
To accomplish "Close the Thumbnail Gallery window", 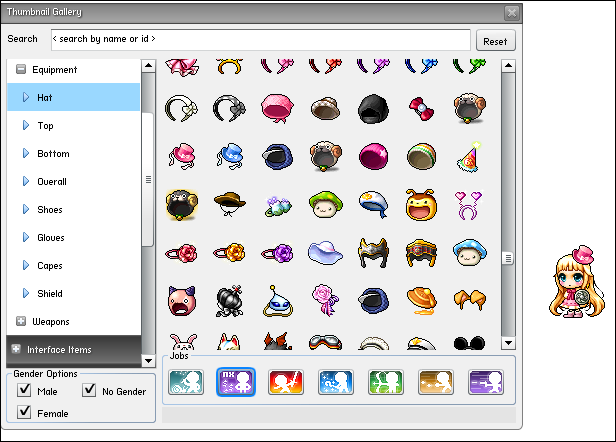I will pyautogui.click(x=512, y=13).
